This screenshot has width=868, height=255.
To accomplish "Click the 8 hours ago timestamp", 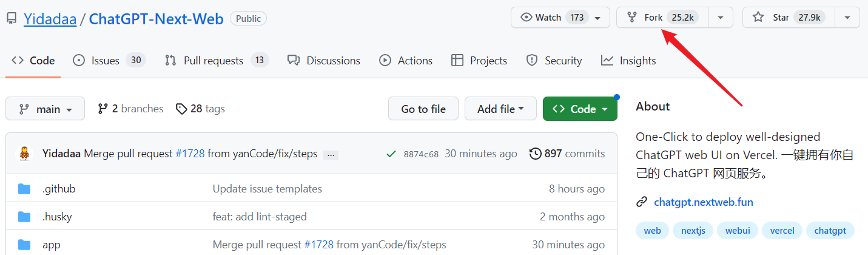I will (577, 189).
